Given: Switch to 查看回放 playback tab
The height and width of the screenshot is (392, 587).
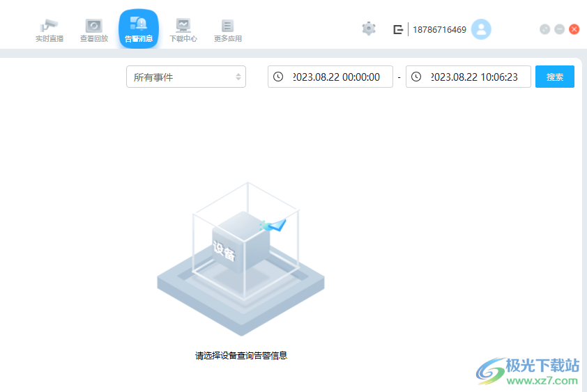Looking at the screenshot, I should [93, 30].
